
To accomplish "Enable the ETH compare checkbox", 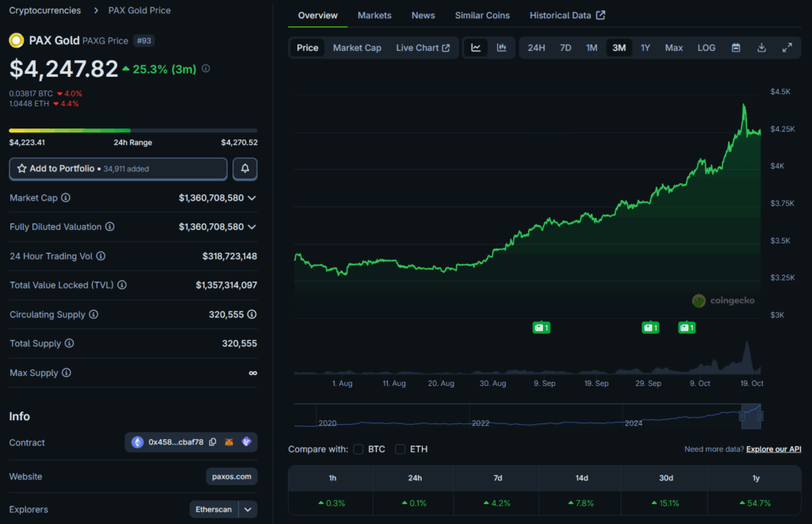I will click(400, 449).
